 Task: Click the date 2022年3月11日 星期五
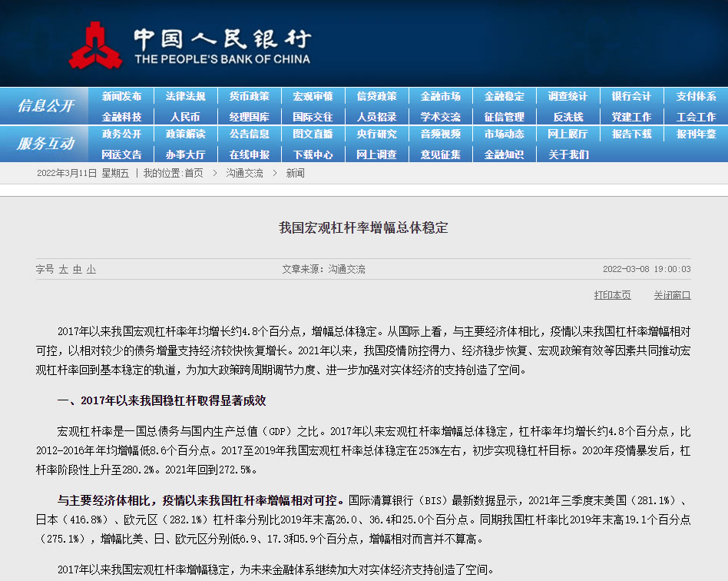coord(83,174)
